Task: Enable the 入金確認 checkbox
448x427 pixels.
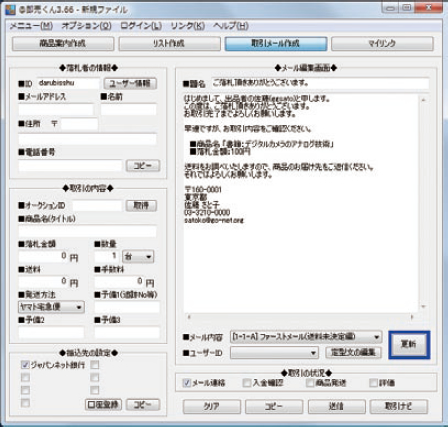Action: coord(247,383)
